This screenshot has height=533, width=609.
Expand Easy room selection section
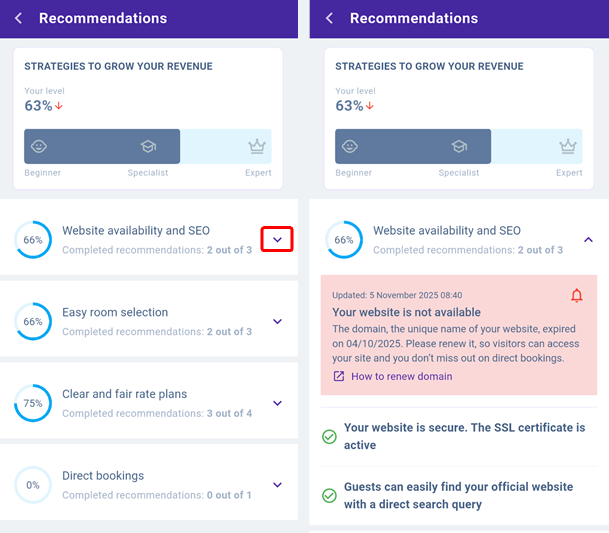pos(277,321)
